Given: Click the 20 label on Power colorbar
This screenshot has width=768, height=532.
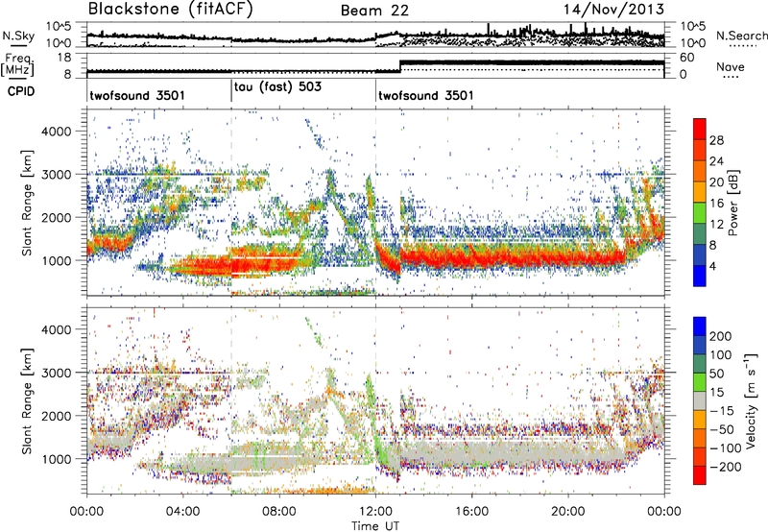Looking at the screenshot, I should [x=716, y=182].
